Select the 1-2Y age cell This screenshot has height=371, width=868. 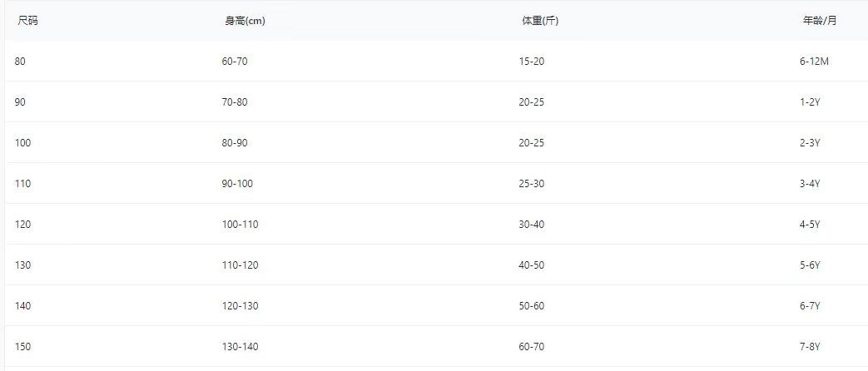(x=810, y=102)
